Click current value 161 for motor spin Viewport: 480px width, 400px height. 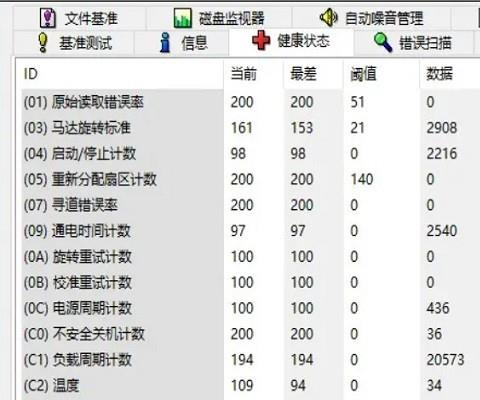click(x=242, y=128)
